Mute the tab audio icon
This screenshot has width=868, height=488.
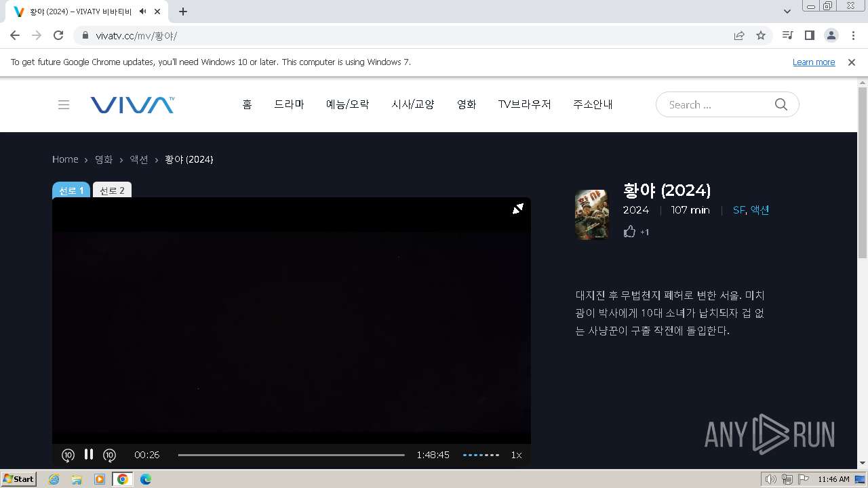[x=143, y=12]
